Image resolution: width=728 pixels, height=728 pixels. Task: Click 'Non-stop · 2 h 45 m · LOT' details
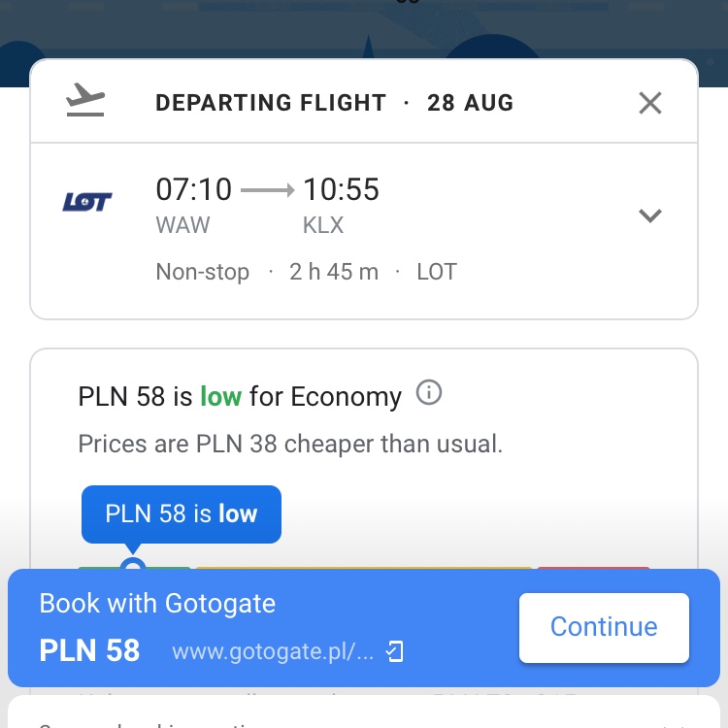pyautogui.click(x=307, y=272)
